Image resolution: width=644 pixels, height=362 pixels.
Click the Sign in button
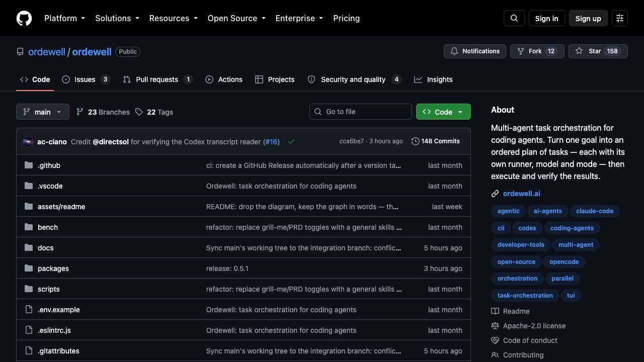click(547, 18)
